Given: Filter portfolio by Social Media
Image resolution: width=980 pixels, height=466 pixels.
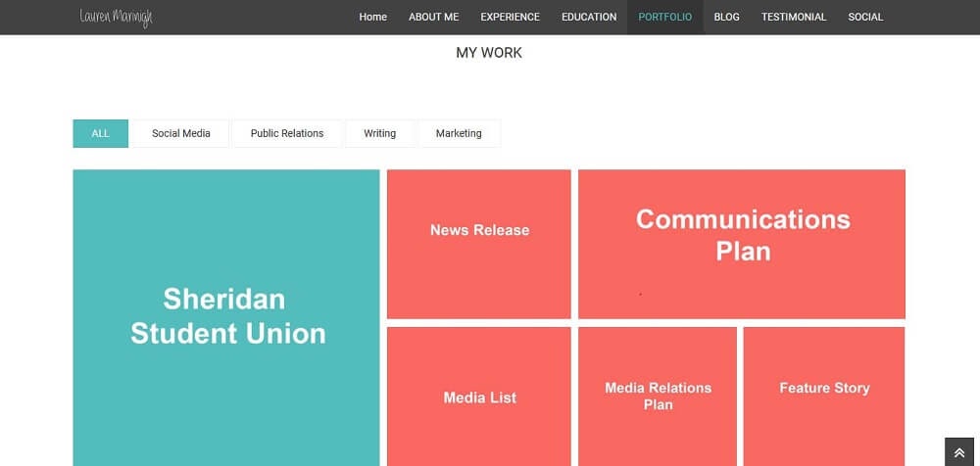Looking at the screenshot, I should (181, 134).
